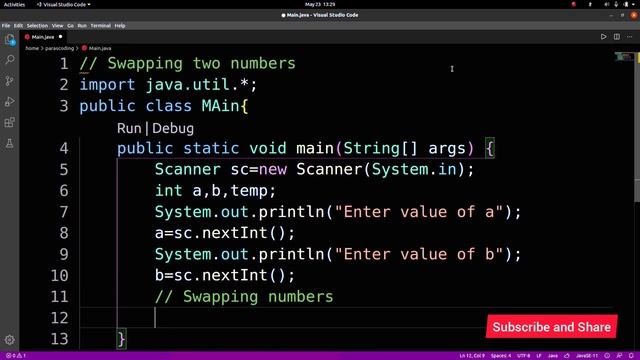640x360 pixels.
Task: Click the text 'import java.util.*;'
Action: click(168, 85)
